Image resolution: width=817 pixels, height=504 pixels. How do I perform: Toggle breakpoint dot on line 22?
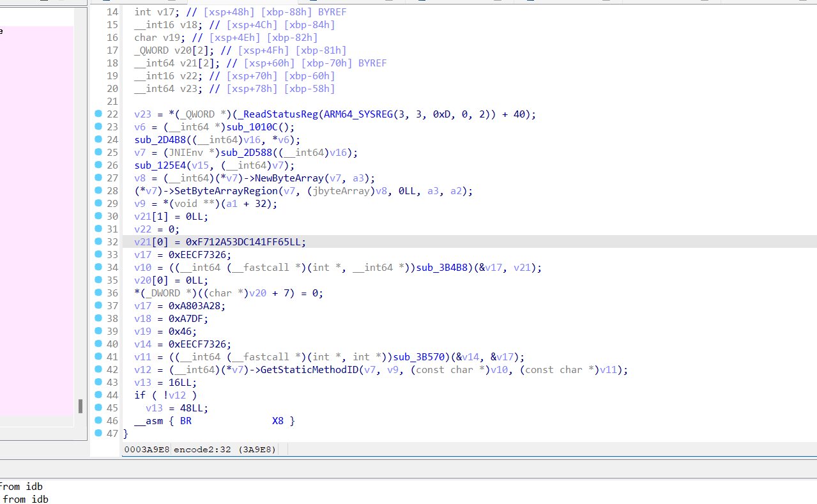[x=98, y=114]
